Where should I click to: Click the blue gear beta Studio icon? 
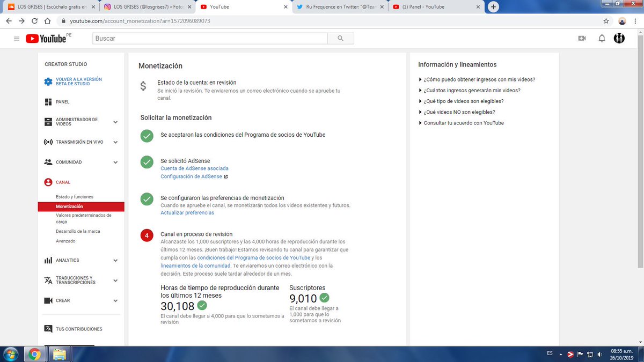coord(48,82)
